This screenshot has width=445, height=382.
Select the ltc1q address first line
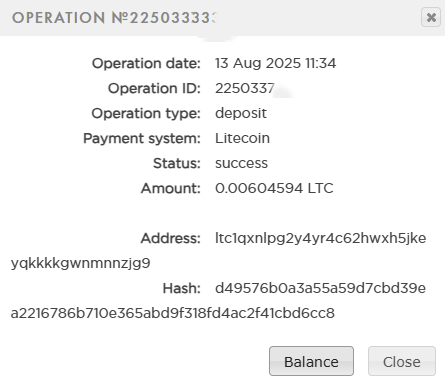[321, 239]
